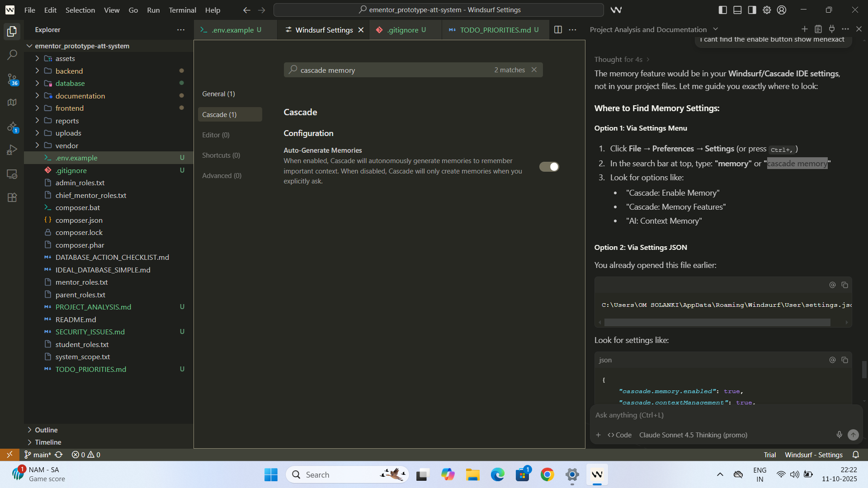868x488 pixels.
Task: Split the editor to the right
Action: coord(558,29)
